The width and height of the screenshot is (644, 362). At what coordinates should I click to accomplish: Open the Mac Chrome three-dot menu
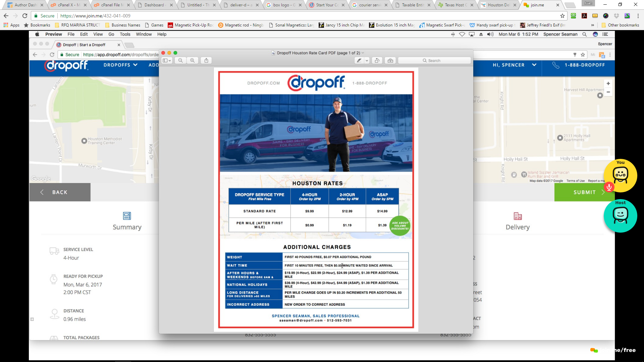click(x=610, y=55)
